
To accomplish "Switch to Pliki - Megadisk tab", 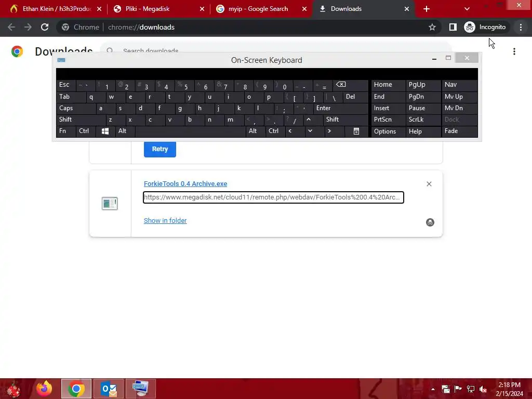I will 158,9.
